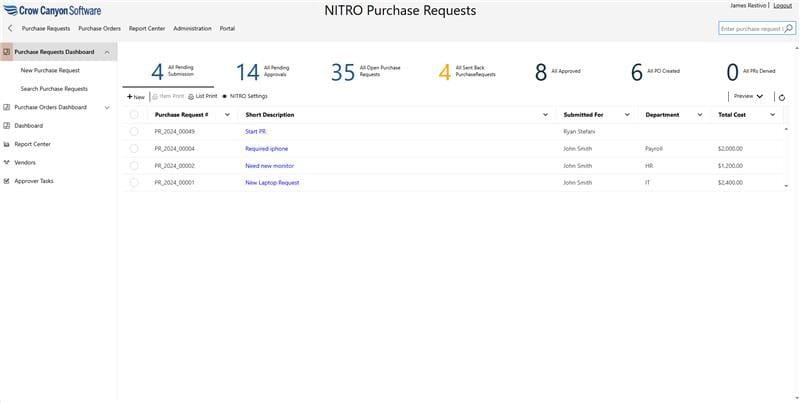Viewport: 800px width, 403px height.
Task: Collapse the Purchase Requests Dashboard chevron
Action: [x=107, y=52]
